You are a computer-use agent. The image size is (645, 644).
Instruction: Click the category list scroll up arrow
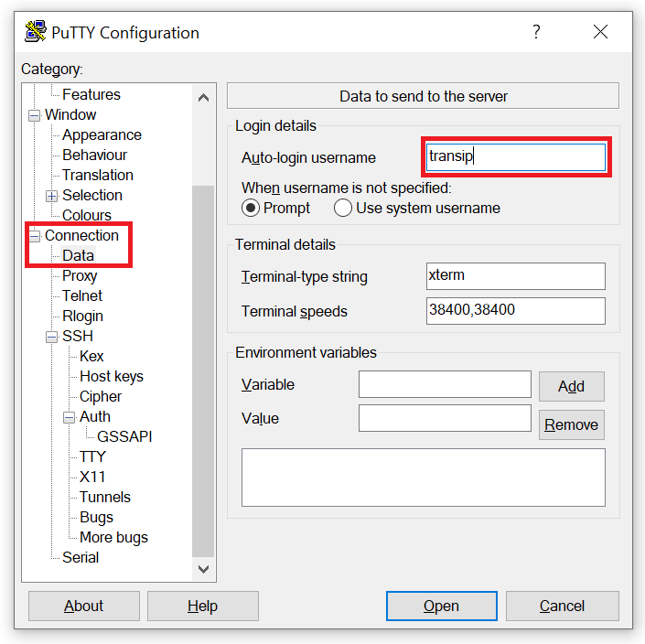[x=203, y=98]
